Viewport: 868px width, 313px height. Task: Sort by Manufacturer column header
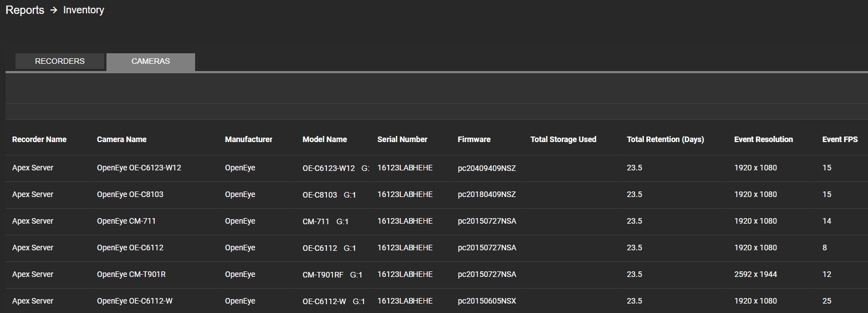(249, 139)
